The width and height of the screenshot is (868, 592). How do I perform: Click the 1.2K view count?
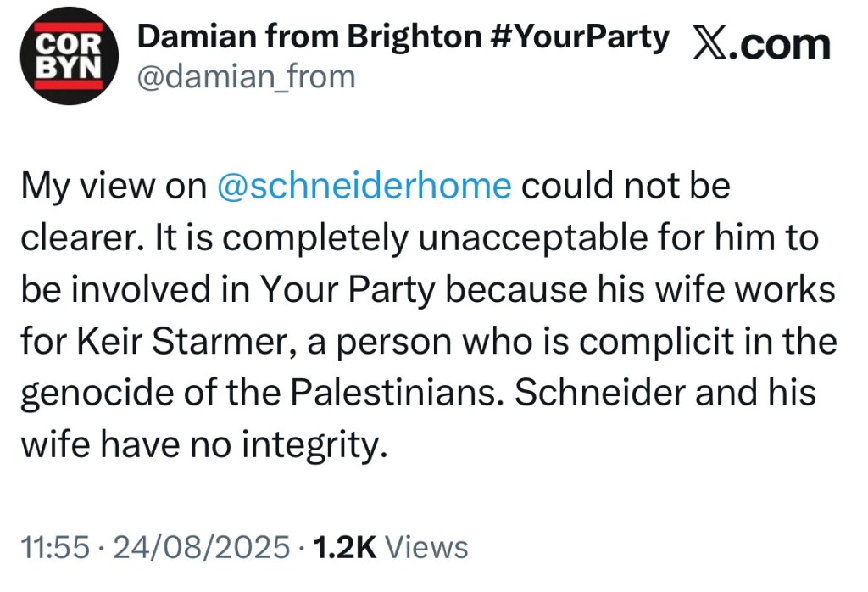344,547
